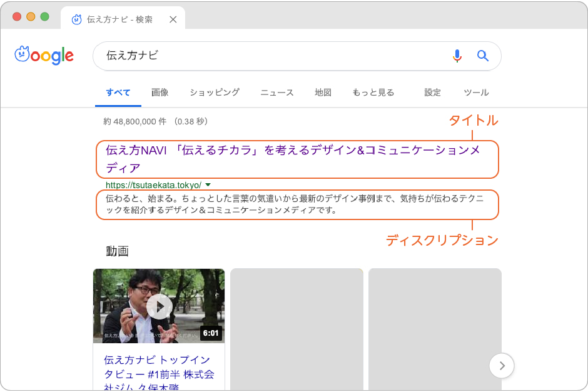Play the video with the play button overlay
The image size is (588, 392).
160,306
